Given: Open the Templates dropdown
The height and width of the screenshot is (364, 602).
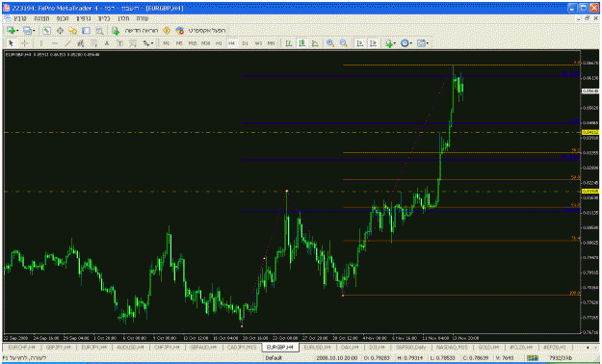Looking at the screenshot, I should coord(423,43).
